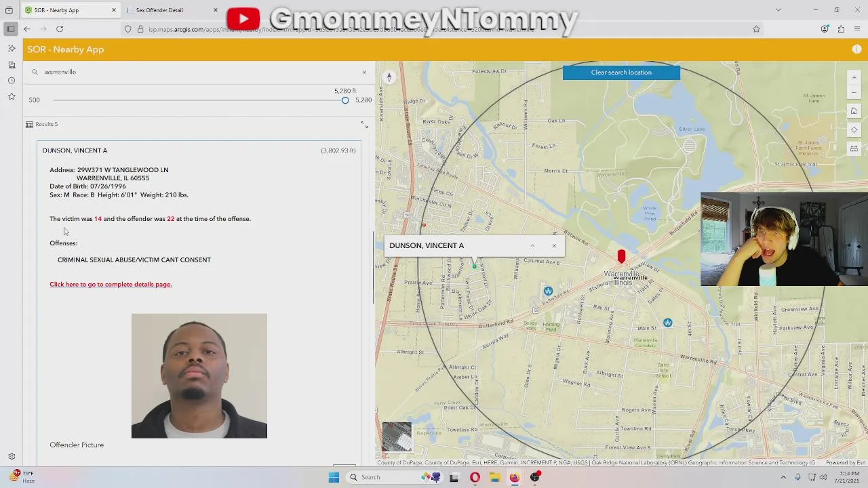The image size is (868, 488).
Task: Close the map popup
Action: point(554,245)
